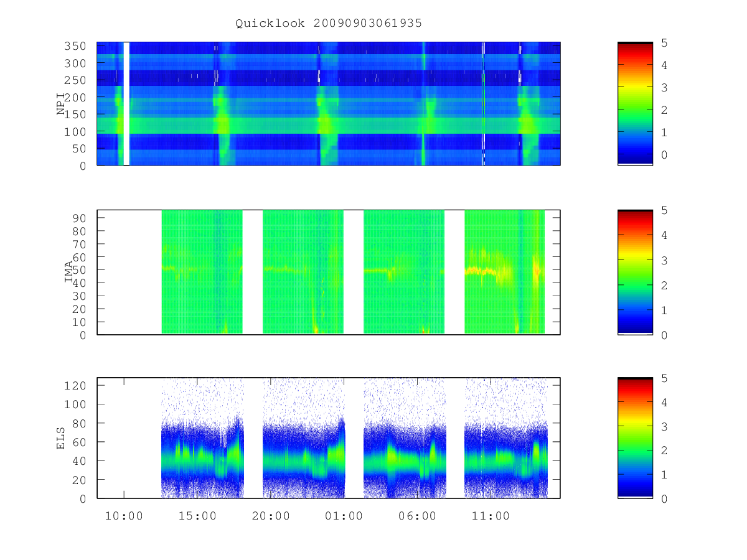The width and height of the screenshot is (747, 560).
Task: Click the '11:00' time axis label
Action: click(x=491, y=516)
